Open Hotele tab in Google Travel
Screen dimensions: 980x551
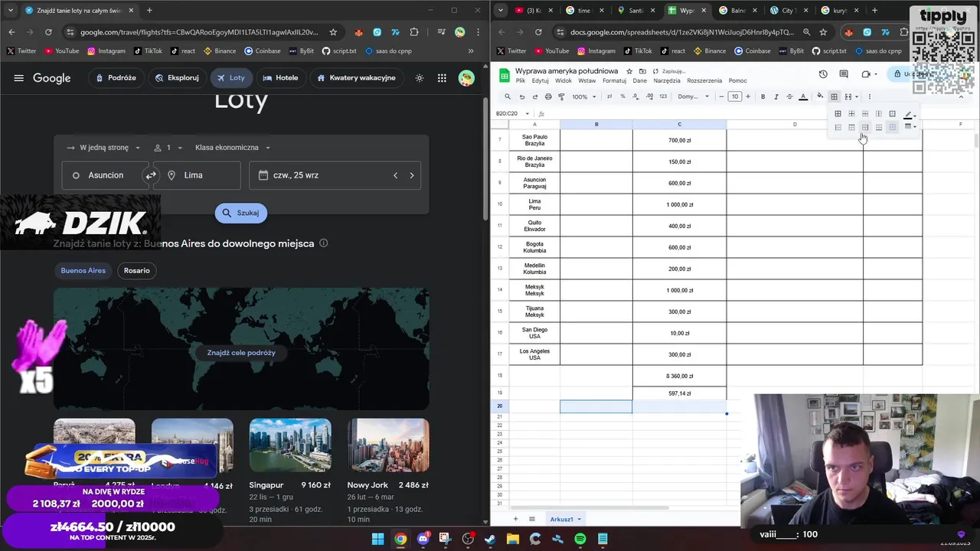click(280, 78)
